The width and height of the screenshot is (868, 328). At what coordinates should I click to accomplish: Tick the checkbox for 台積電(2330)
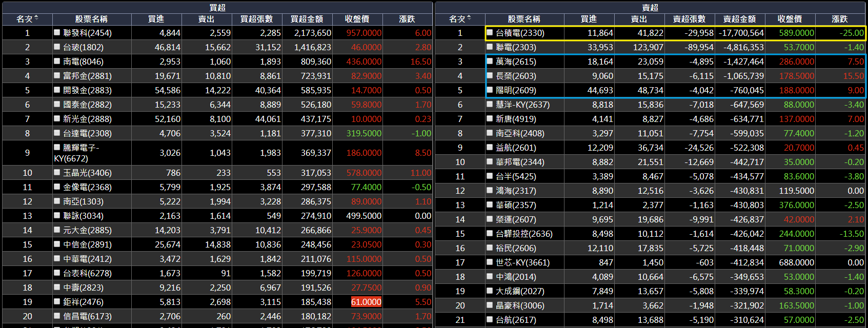point(490,32)
